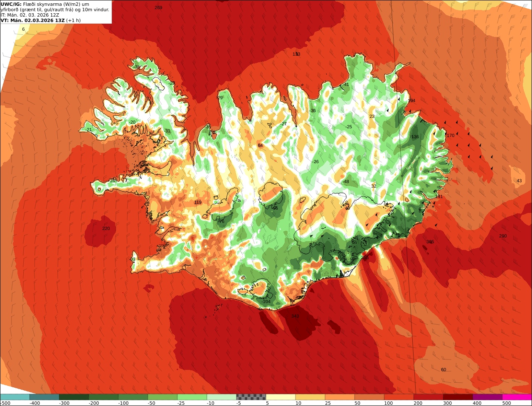Click the legend label -50
This screenshot has width=532, height=406.
[x=153, y=403]
